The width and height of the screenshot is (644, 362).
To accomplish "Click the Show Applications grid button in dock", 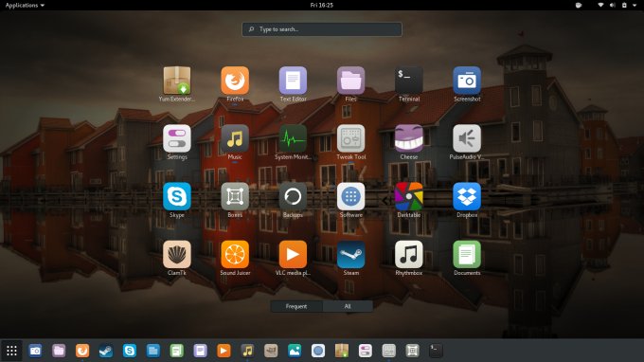I will (x=11, y=351).
